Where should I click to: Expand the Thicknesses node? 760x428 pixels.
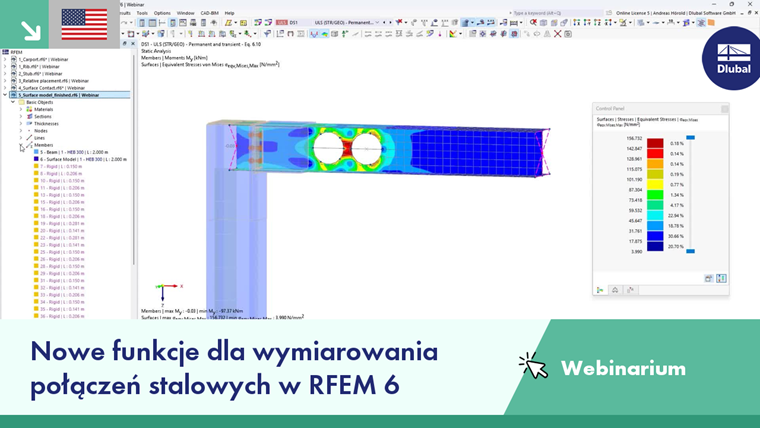[x=21, y=124]
